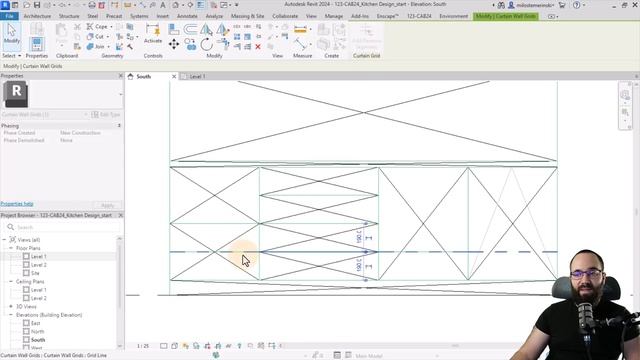Screen dimensions: 640x360
Task: Open the Architecture ribbon tab
Action: 37,16
